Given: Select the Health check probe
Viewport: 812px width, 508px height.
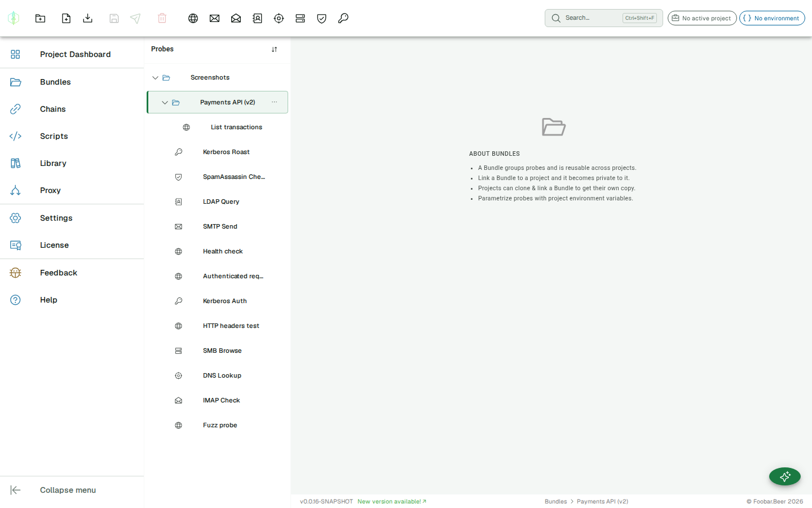Looking at the screenshot, I should [x=218, y=251].
